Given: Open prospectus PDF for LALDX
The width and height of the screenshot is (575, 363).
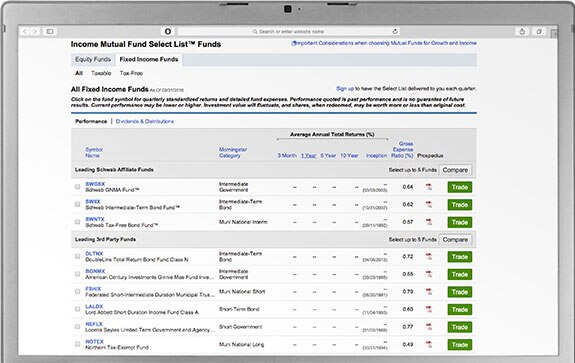Looking at the screenshot, I should point(429,309).
